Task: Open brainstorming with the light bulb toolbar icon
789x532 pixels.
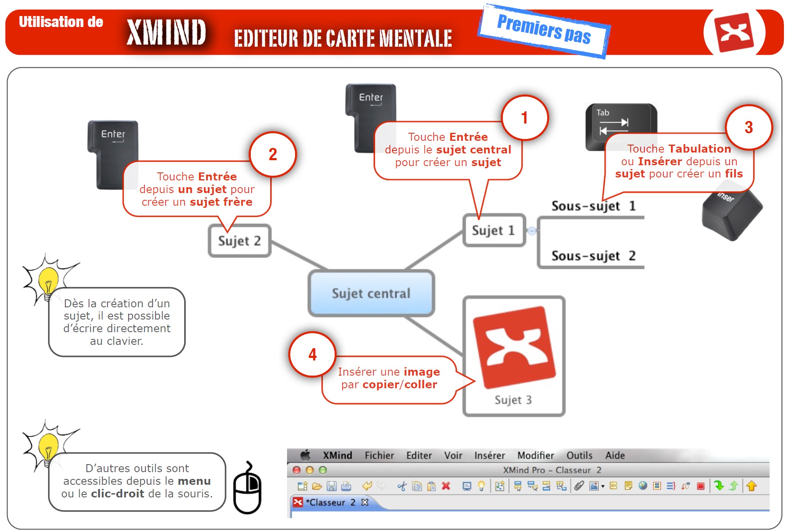Action: [481, 486]
